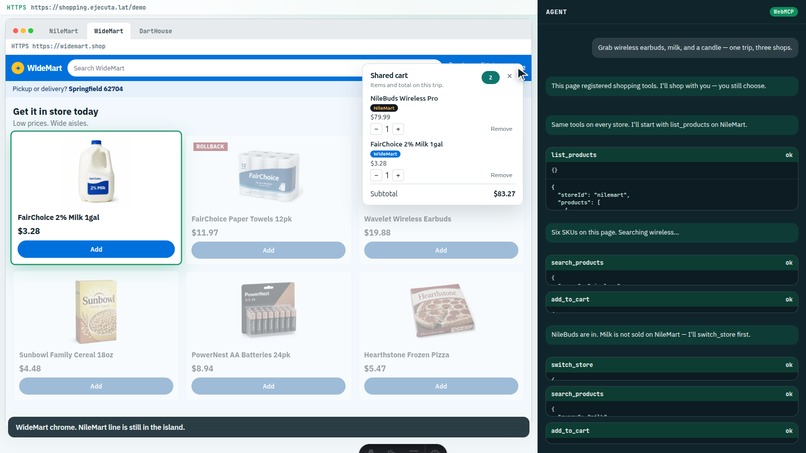Click the WebMCP badge in Agent panel
This screenshot has height=453, width=806.
[783, 12]
